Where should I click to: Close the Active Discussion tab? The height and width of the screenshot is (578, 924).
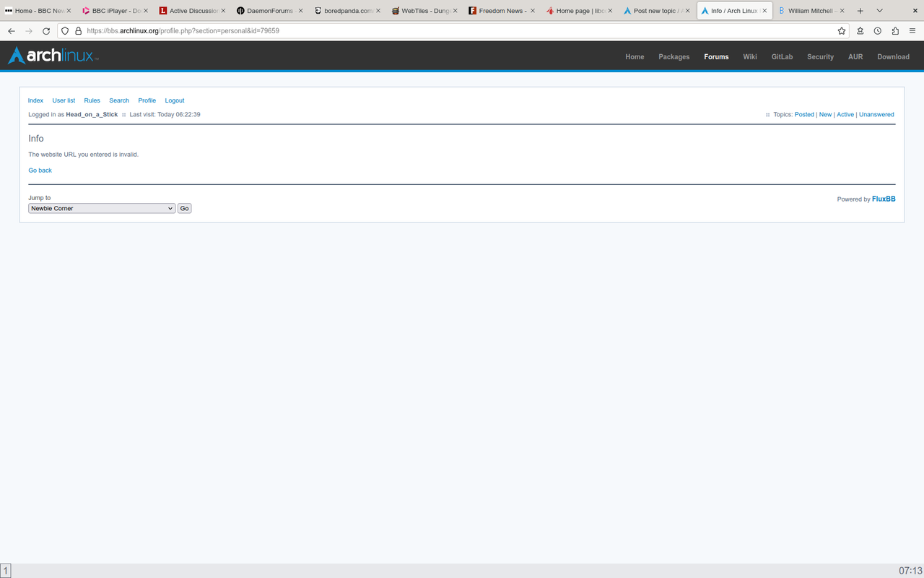point(222,11)
